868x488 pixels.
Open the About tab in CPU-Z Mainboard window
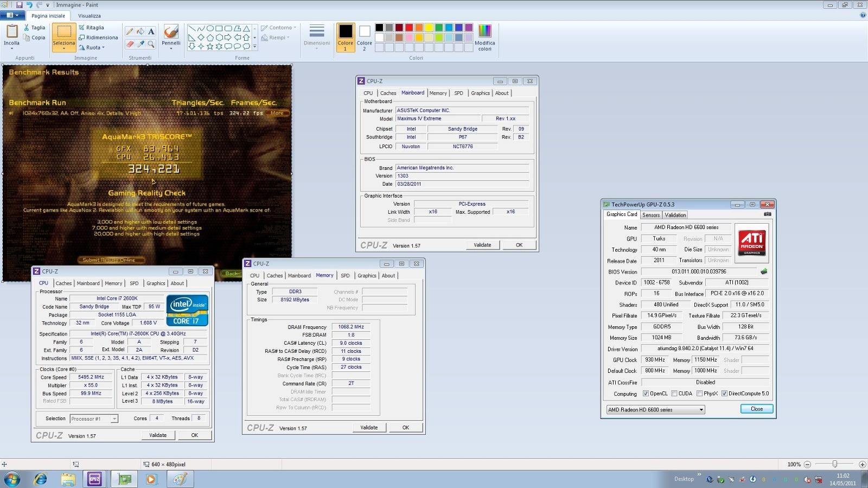click(x=502, y=93)
